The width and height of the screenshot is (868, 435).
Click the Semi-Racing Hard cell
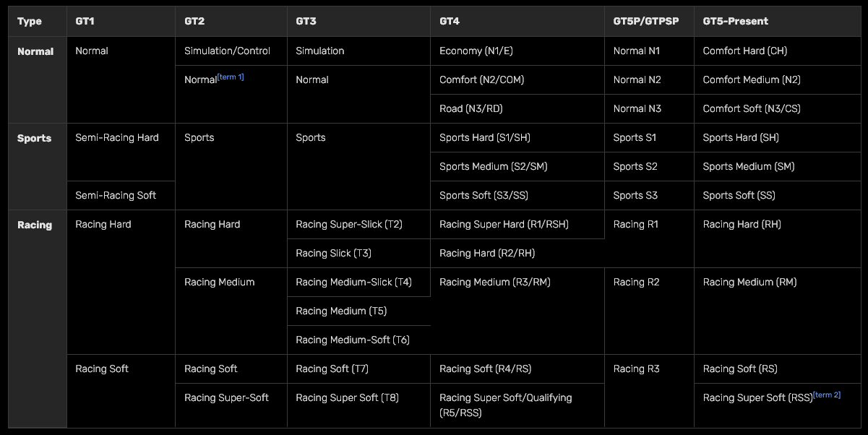click(116, 137)
